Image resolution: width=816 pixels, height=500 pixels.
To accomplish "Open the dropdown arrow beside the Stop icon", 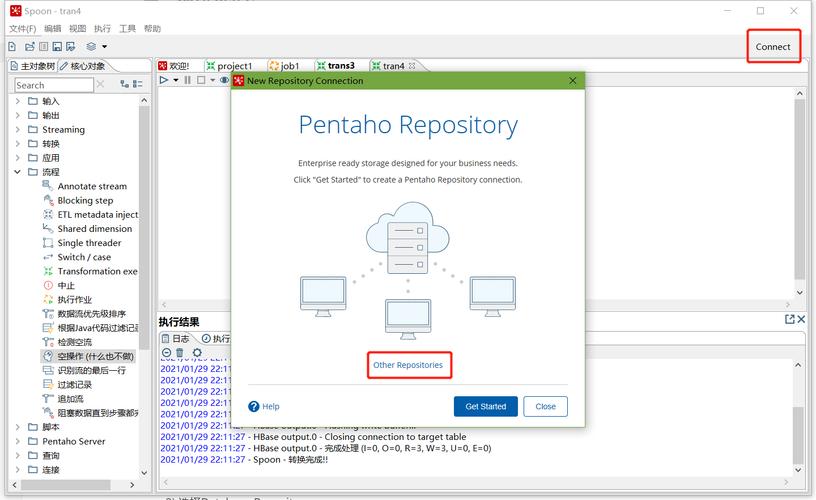I will click(212, 80).
